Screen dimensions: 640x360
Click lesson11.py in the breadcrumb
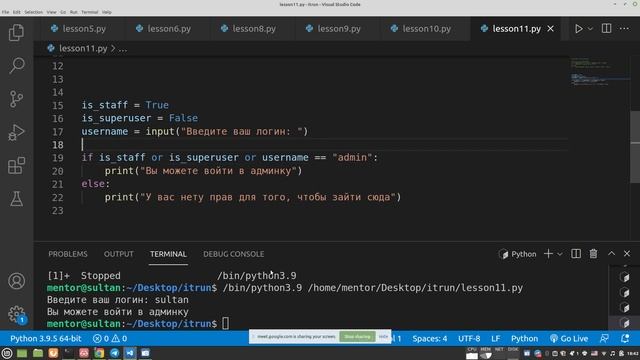click(83, 49)
